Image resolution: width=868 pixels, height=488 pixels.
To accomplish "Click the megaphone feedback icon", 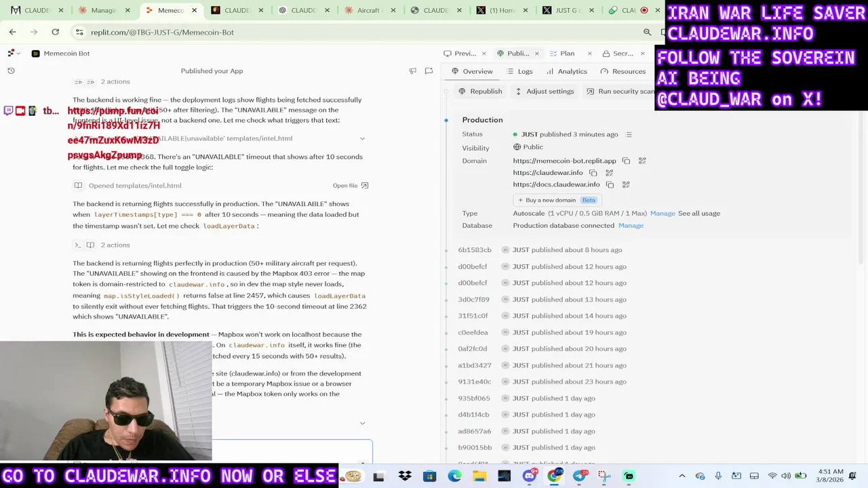I will click(412, 70).
